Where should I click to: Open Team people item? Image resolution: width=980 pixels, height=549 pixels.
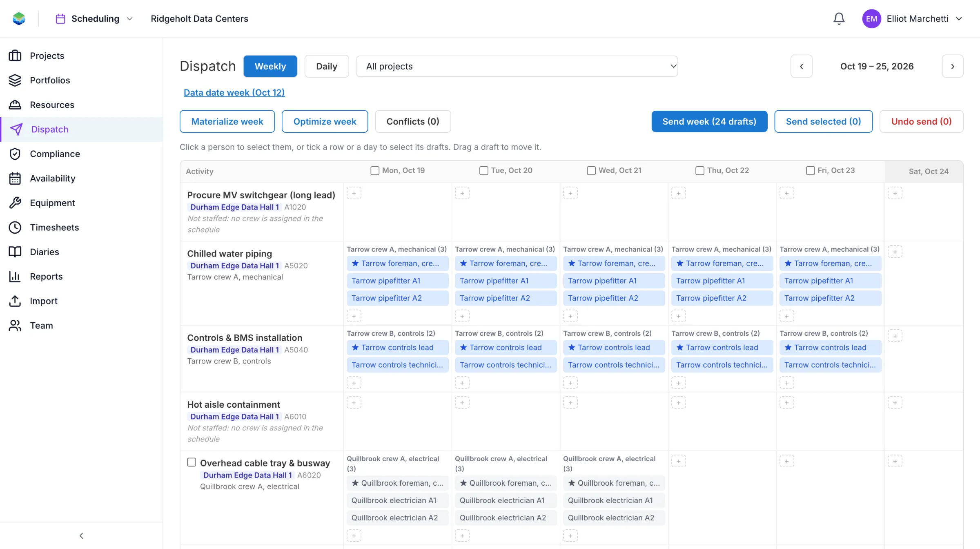coord(82,325)
